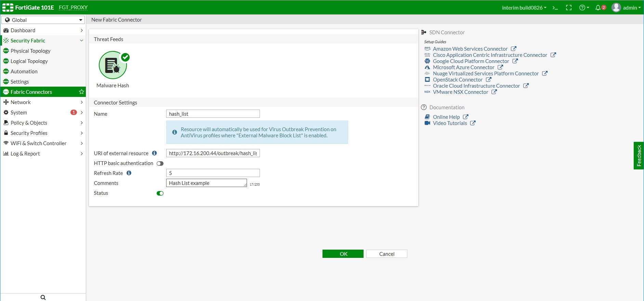Disable the Status toggle
Viewport: 644px width, 301px height.
coord(160,193)
